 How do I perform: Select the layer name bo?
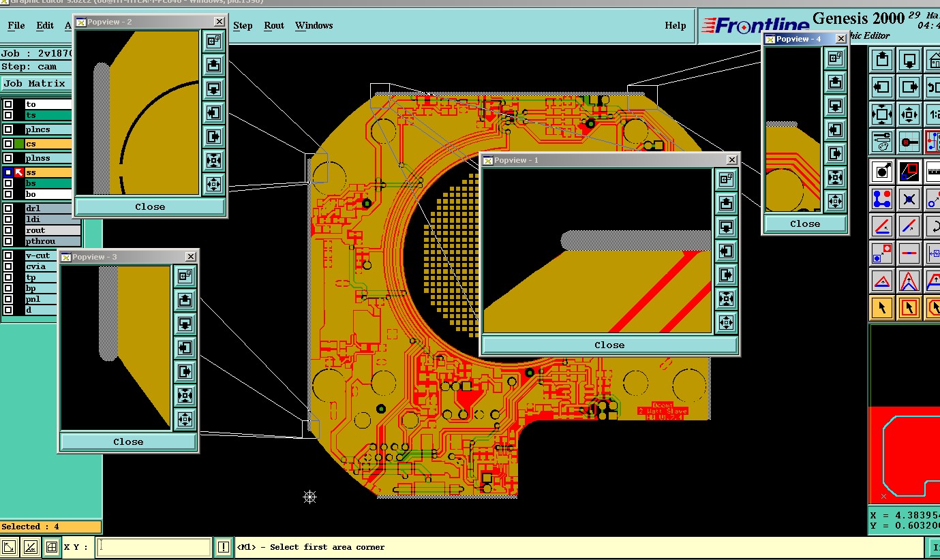(48, 194)
